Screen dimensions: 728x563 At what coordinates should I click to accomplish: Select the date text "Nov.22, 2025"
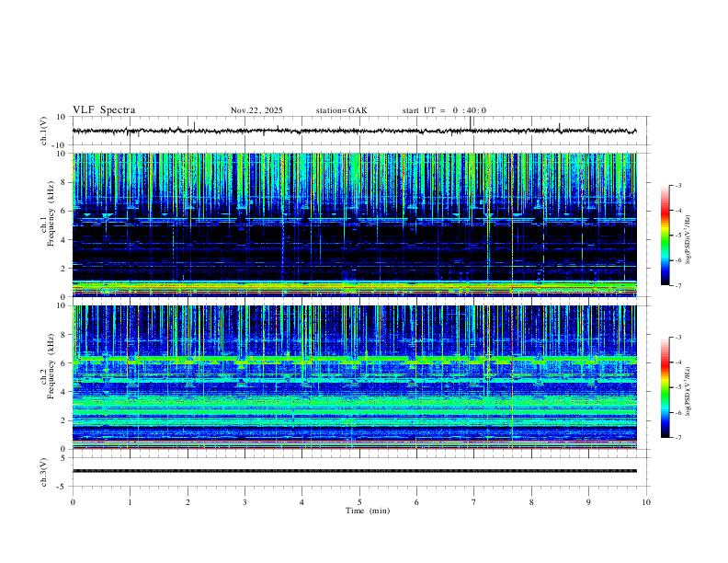point(256,110)
